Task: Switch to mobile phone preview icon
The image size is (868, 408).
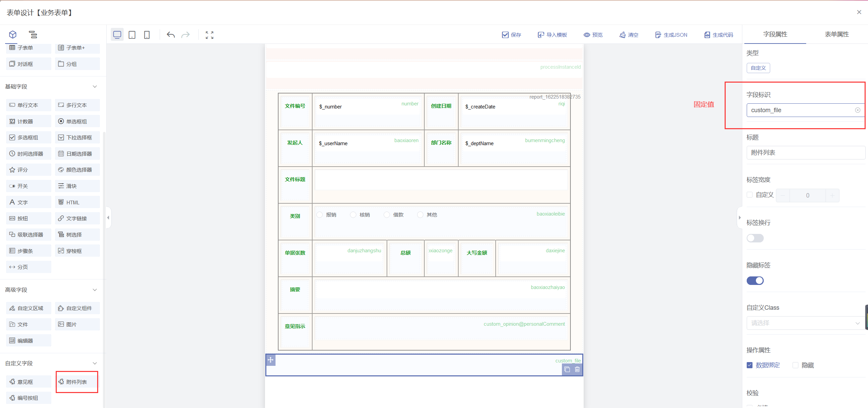Action: (x=147, y=35)
